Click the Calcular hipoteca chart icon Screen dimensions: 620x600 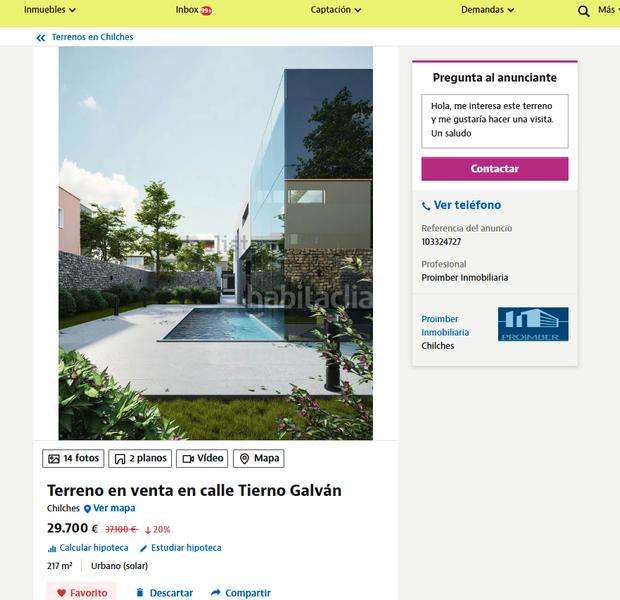(52, 549)
